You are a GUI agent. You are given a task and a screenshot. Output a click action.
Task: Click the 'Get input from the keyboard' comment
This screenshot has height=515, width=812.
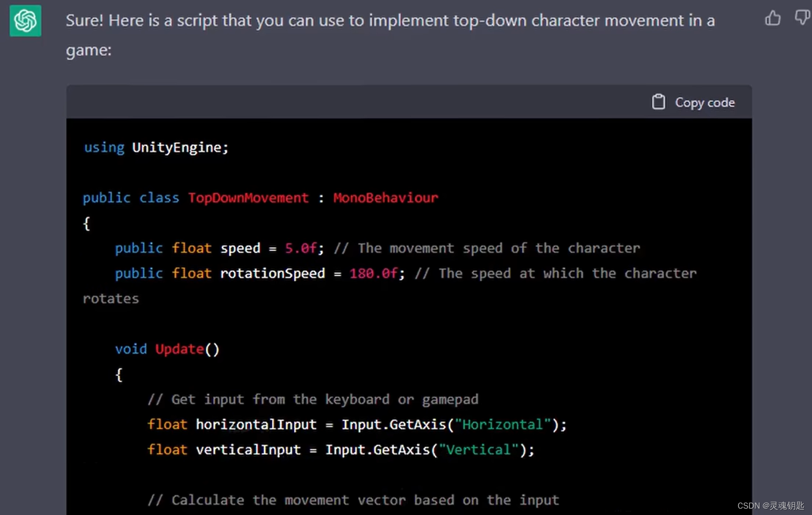(x=313, y=399)
